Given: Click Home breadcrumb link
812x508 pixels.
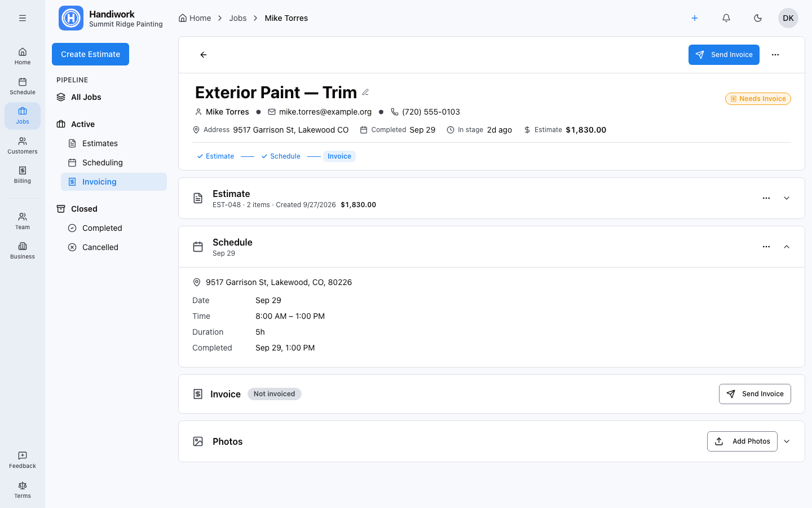Looking at the screenshot, I should pos(195,18).
